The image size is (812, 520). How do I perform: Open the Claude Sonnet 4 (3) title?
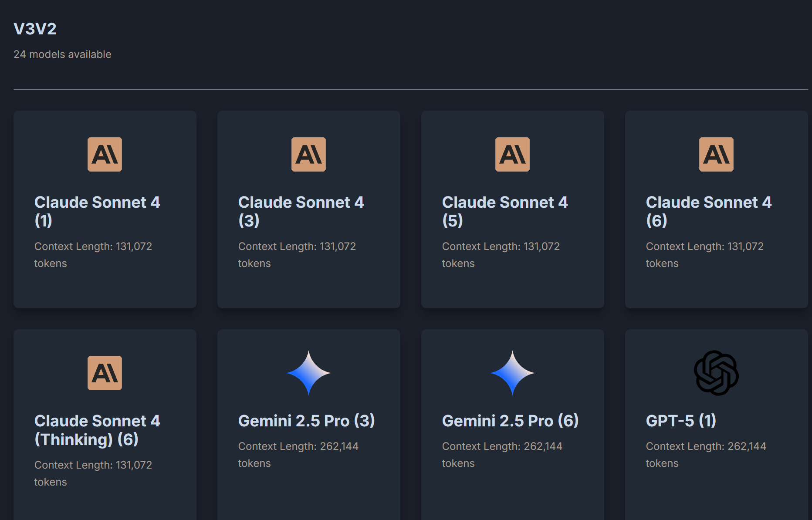click(x=301, y=211)
